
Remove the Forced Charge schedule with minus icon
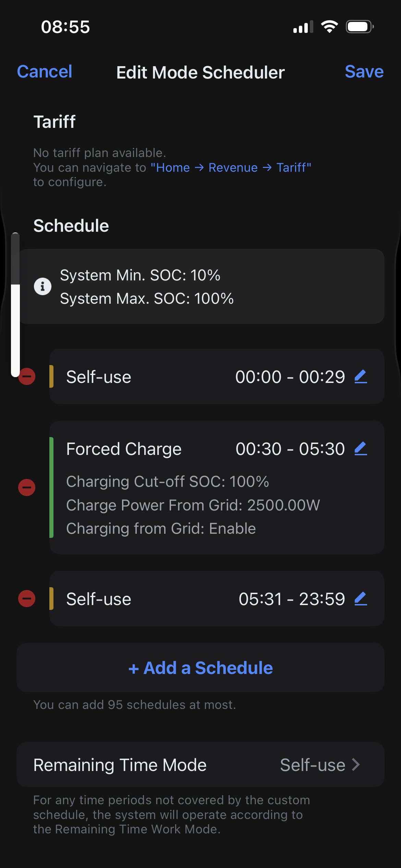click(27, 487)
